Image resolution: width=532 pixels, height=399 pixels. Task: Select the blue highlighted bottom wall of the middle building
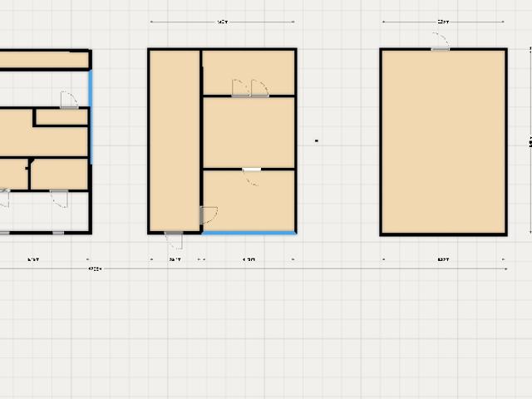click(x=249, y=233)
